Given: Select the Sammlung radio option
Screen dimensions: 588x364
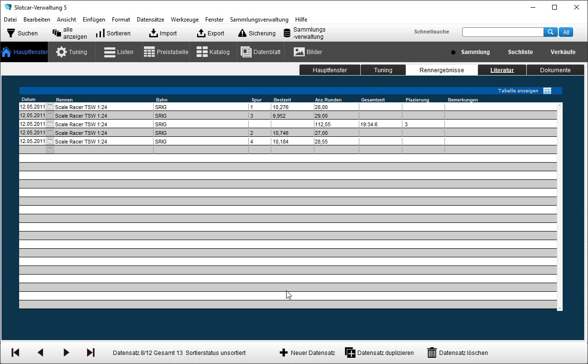Looking at the screenshot, I should coord(454,52).
